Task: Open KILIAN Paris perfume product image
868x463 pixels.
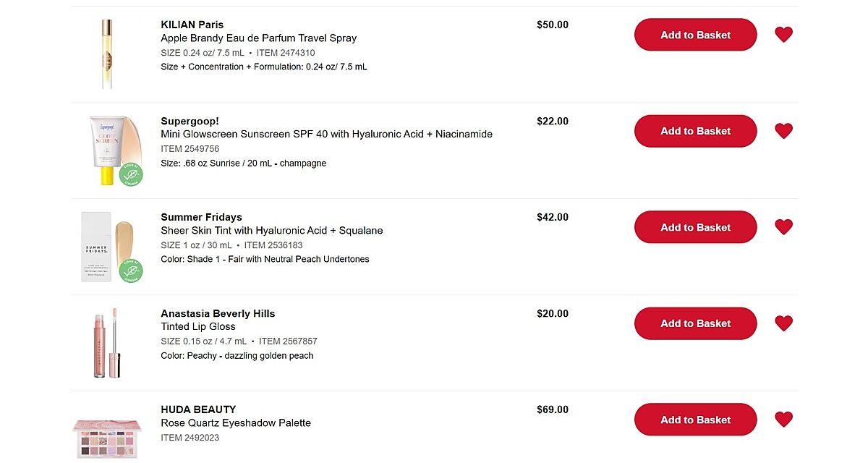Action: coord(107,54)
